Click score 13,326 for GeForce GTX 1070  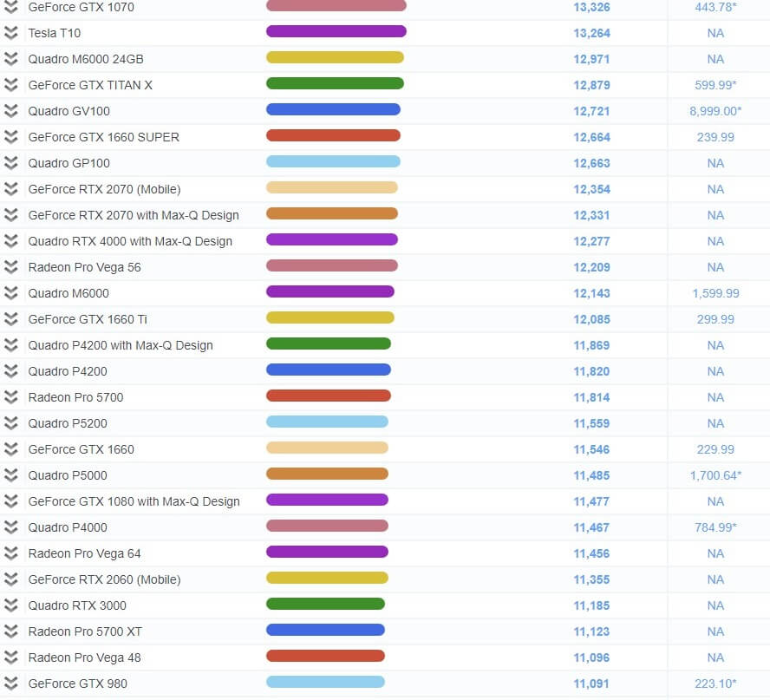point(591,7)
